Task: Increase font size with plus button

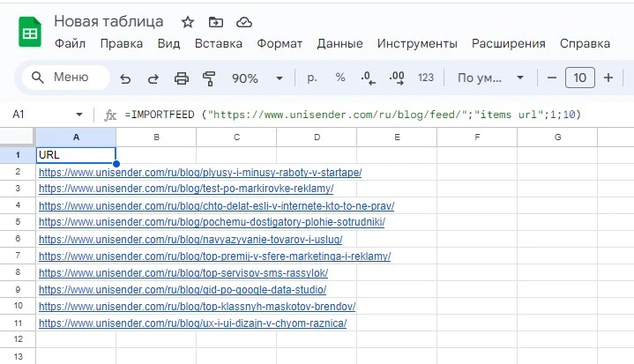Action: point(608,78)
